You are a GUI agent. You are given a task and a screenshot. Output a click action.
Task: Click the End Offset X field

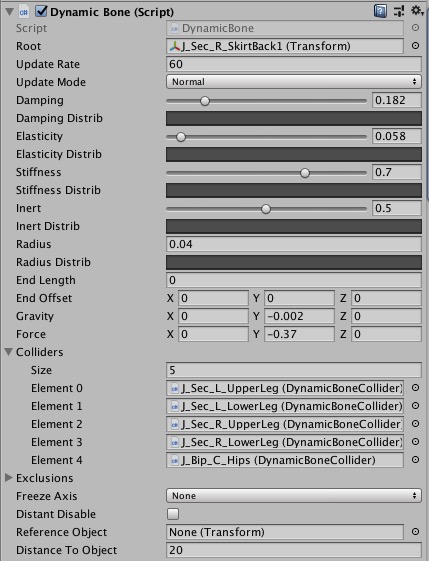pos(213,298)
